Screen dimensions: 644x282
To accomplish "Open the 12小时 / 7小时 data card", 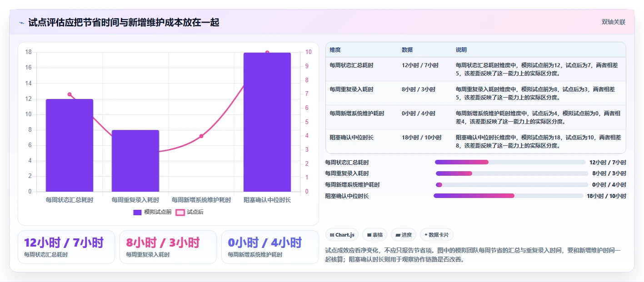I will 66,247.
